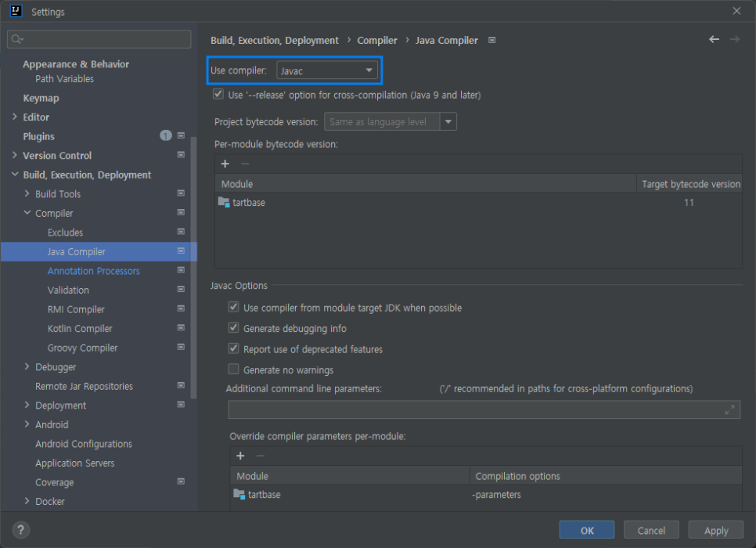Open the Project bytecode version dropdown
756x548 pixels.
448,121
